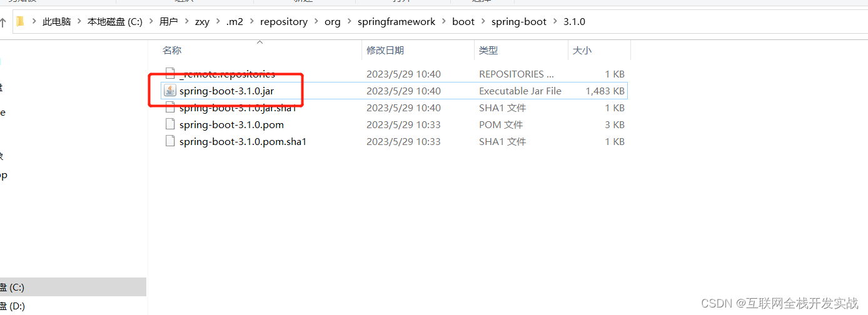This screenshot has width=868, height=315.
Task: Click the Executable Jar File type cell
Action: tap(520, 91)
